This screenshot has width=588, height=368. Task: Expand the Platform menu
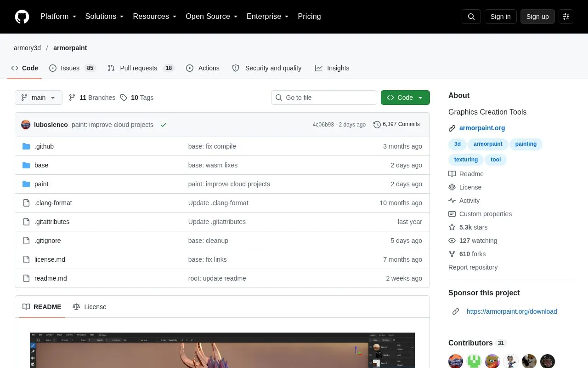[58, 17]
